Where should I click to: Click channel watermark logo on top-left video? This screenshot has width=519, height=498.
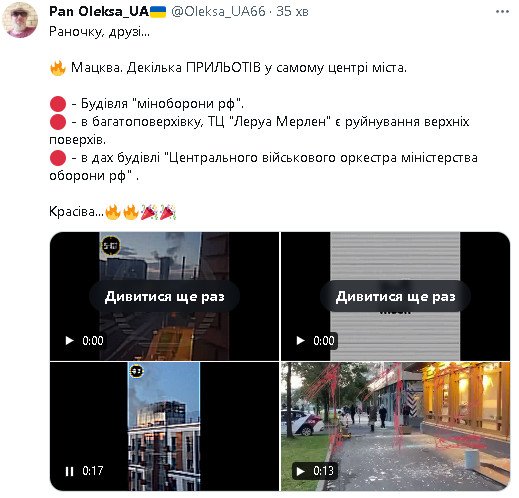[111, 246]
